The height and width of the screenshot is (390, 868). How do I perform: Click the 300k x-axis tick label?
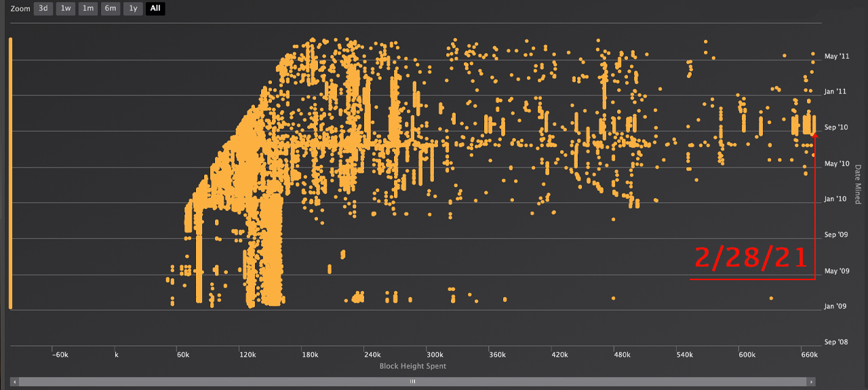point(434,355)
